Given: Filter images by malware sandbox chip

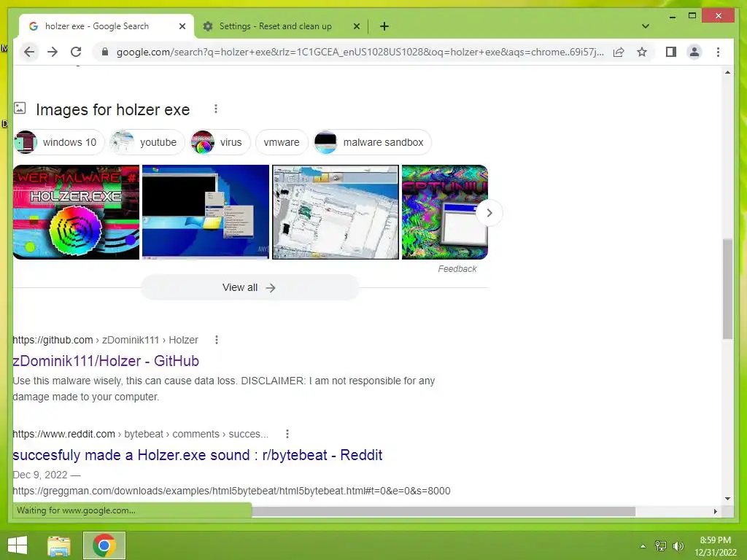Looking at the screenshot, I should point(372,142).
